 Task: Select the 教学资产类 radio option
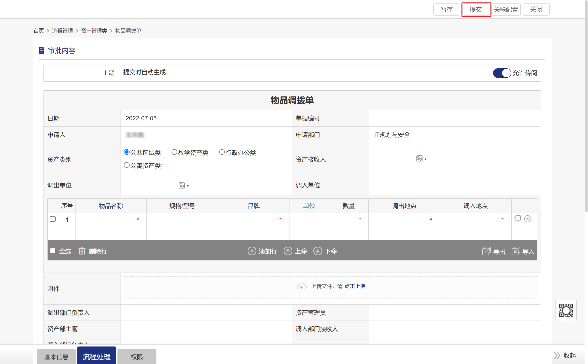tap(174, 152)
